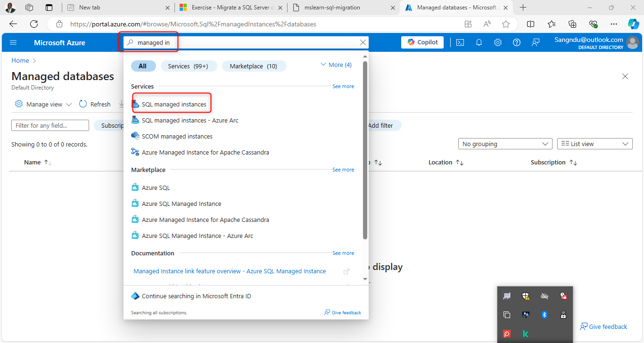Close the Managed databases blade
This screenshot has height=343, width=644.
coord(625,76)
